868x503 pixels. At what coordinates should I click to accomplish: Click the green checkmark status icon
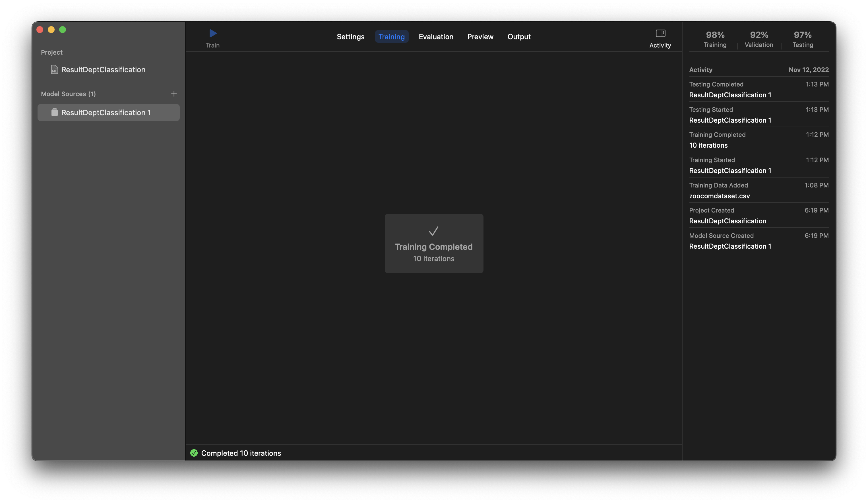194,453
